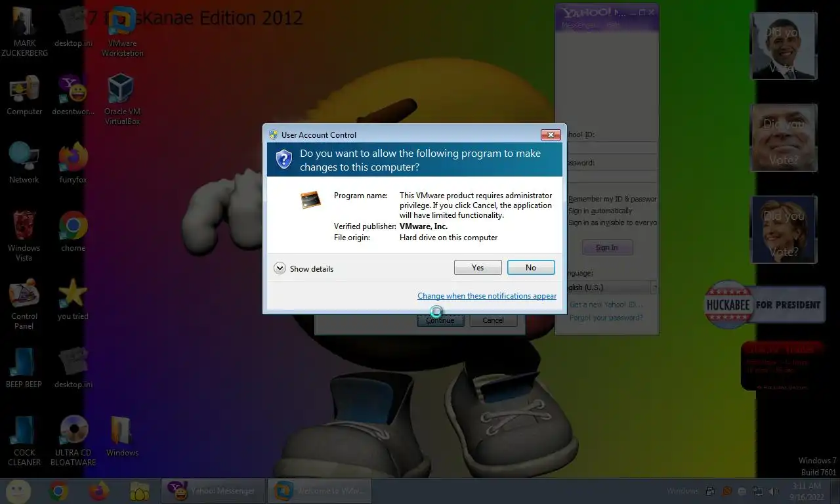The height and width of the screenshot is (504, 840).
Task: Click the Continue button behind the dialog
Action: click(440, 320)
